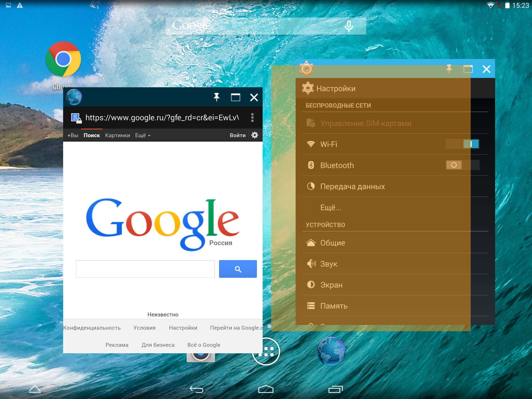Click the Google Россия logo

coord(163,224)
